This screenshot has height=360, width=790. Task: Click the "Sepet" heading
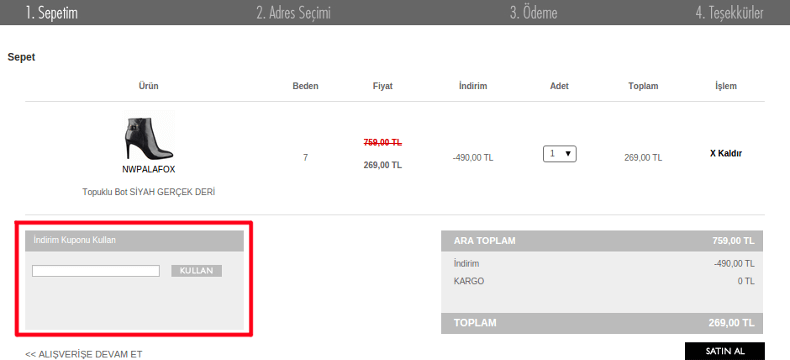(x=21, y=57)
